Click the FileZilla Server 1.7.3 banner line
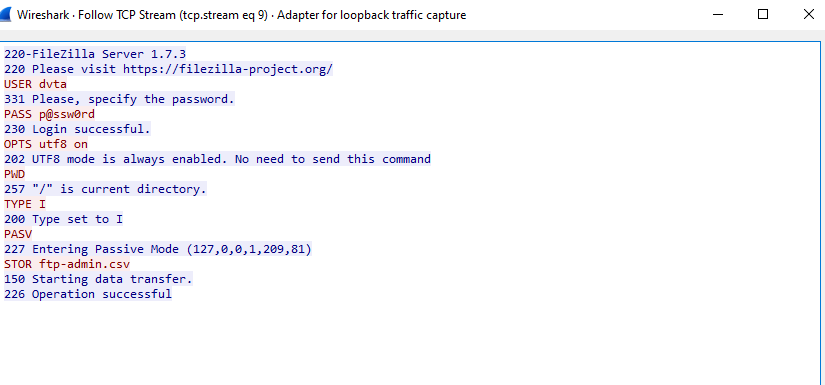Screen dimensions: 825x385 pos(95,54)
